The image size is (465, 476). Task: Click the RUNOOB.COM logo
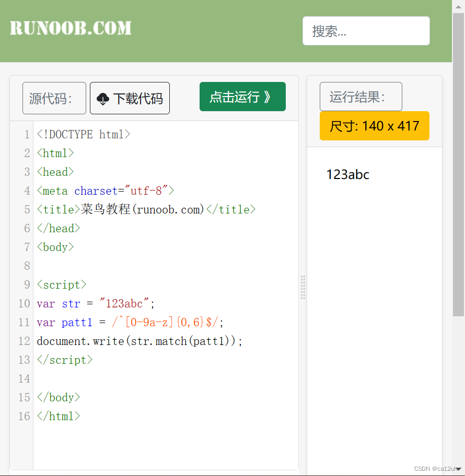click(x=71, y=28)
